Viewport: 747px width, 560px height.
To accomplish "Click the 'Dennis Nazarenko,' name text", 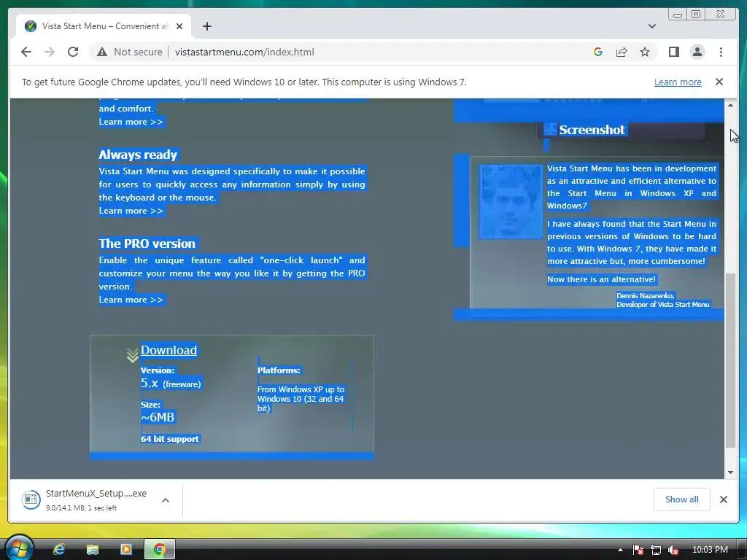I will 646,296.
